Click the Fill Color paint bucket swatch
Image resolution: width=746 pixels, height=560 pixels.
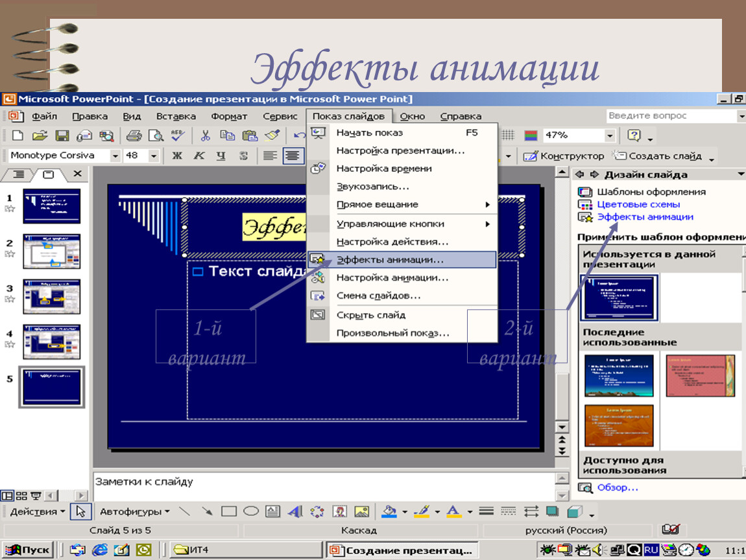(389, 512)
